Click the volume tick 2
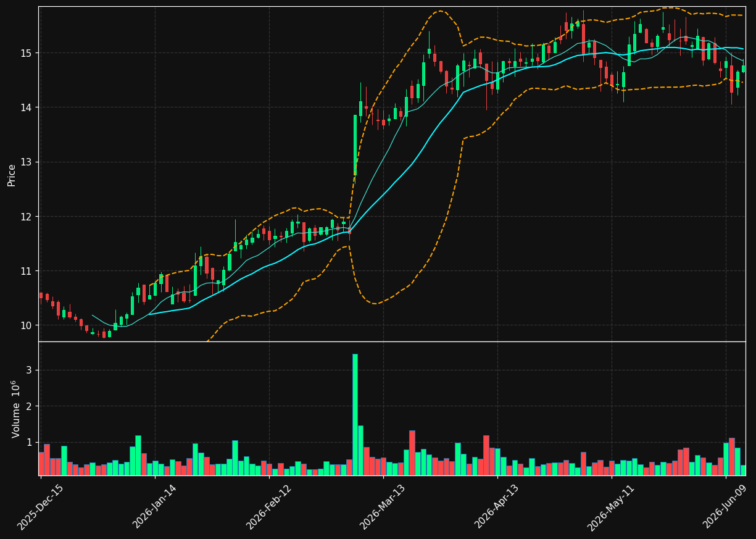This screenshot has height=539, width=756. [28, 406]
